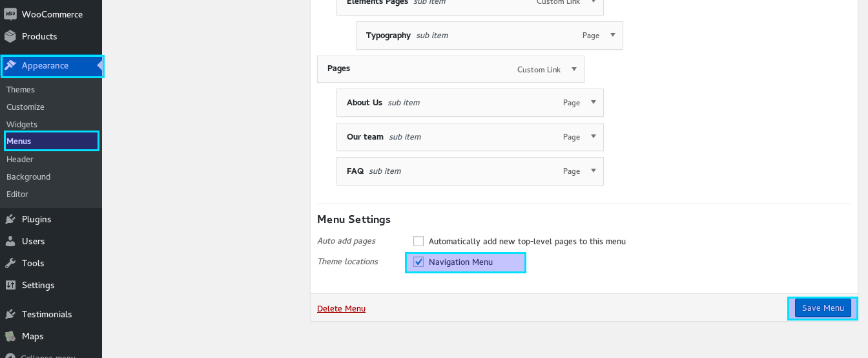Click the Menu Settings heading
The width and height of the screenshot is (868, 358).
coord(354,220)
